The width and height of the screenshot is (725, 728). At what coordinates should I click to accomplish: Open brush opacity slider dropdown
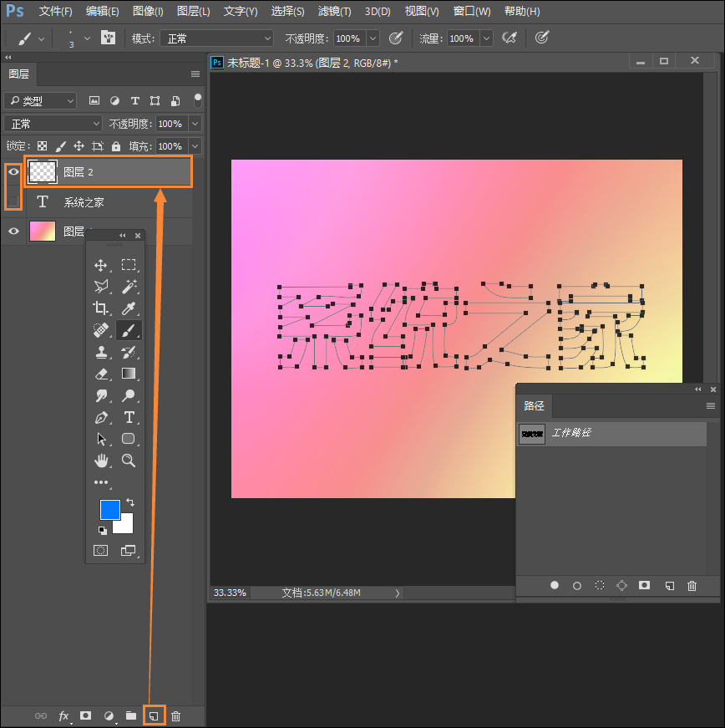pos(373,38)
